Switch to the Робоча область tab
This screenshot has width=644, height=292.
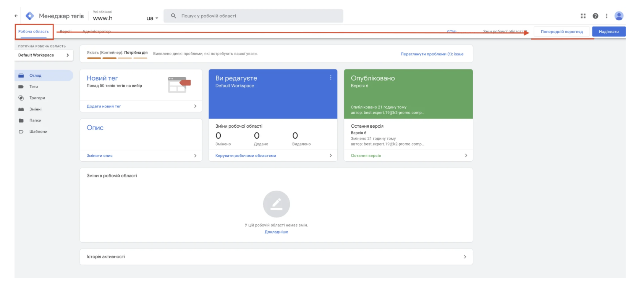pos(34,32)
